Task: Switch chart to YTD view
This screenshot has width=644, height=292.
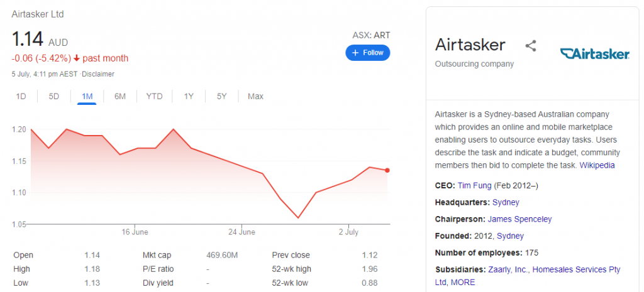Action: [155, 96]
